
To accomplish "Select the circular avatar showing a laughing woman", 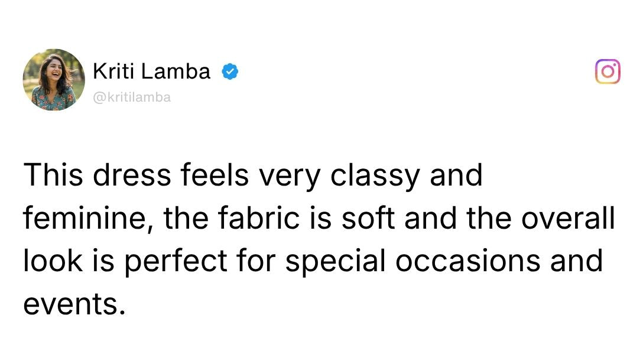I will coord(53,80).
